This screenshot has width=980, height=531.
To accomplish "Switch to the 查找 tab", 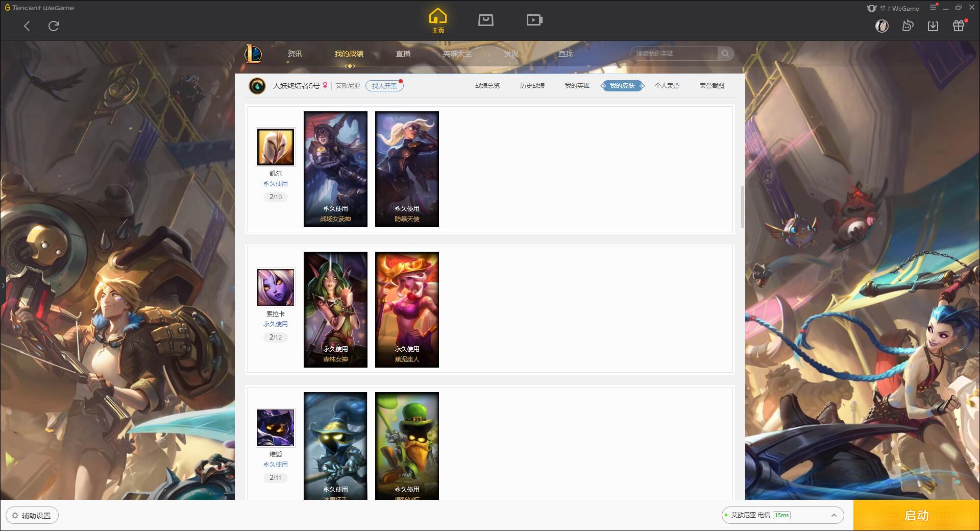I will pos(566,54).
